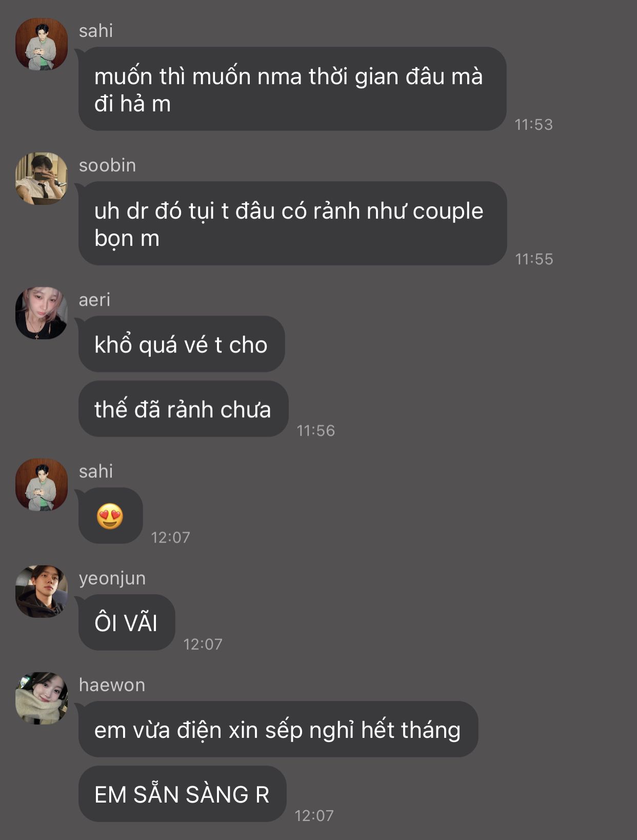Viewport: 637px width, 840px height.
Task: Open soobin's profile picture
Action: click(x=42, y=179)
